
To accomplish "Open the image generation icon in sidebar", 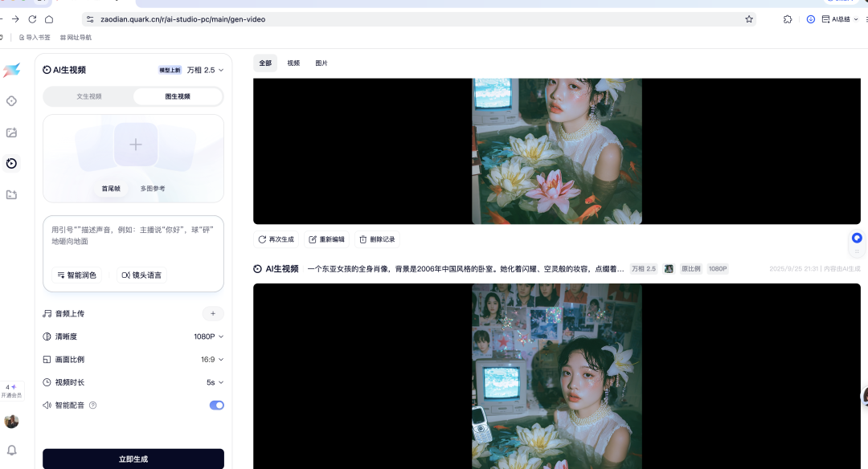I will tap(11, 133).
